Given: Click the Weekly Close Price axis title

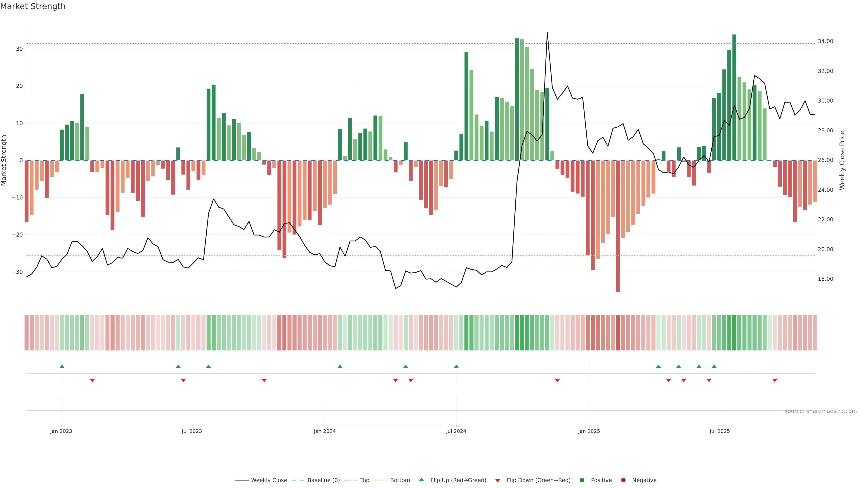Looking at the screenshot, I should [842, 160].
